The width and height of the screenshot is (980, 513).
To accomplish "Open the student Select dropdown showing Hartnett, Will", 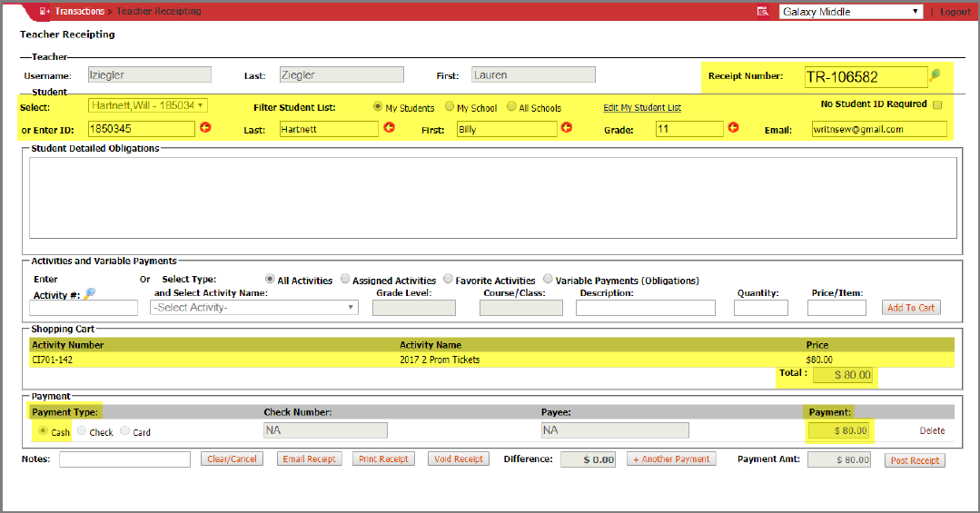I will pos(148,105).
